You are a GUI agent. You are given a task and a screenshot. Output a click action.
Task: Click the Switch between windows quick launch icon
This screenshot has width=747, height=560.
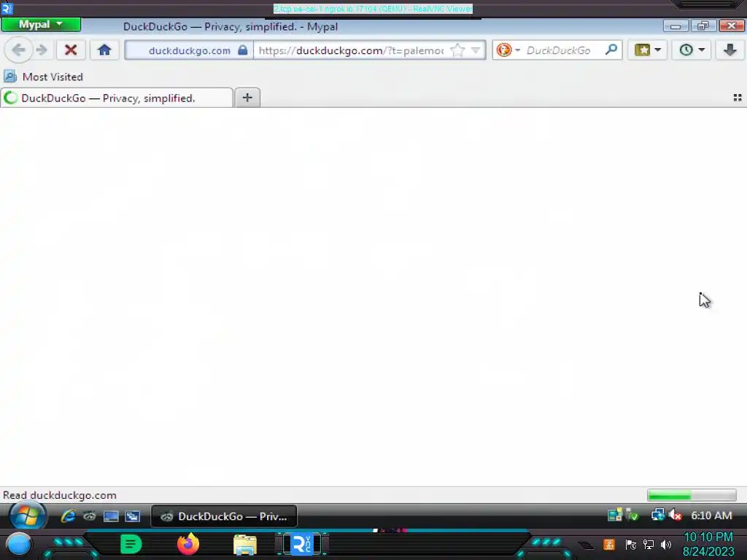coord(133,516)
